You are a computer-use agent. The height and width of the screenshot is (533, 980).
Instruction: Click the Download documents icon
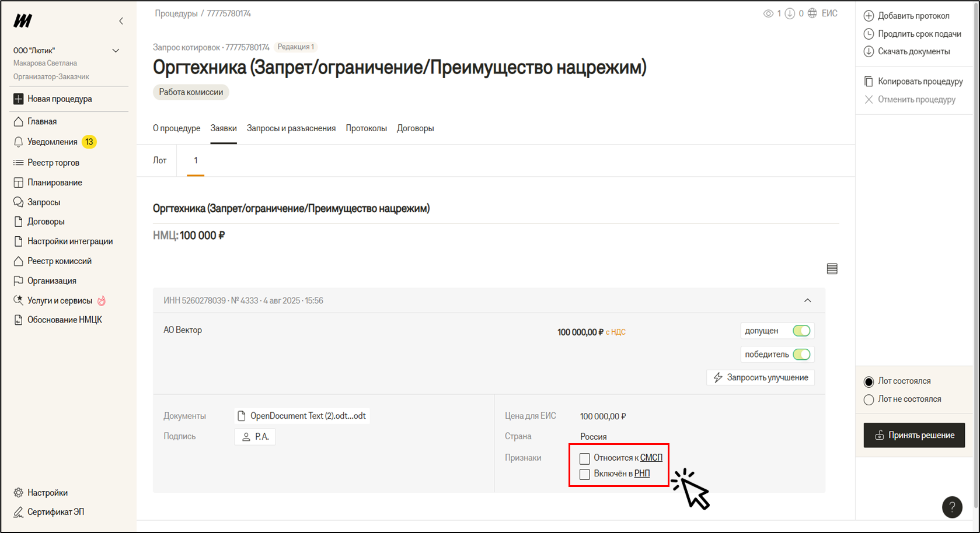pyautogui.click(x=869, y=51)
